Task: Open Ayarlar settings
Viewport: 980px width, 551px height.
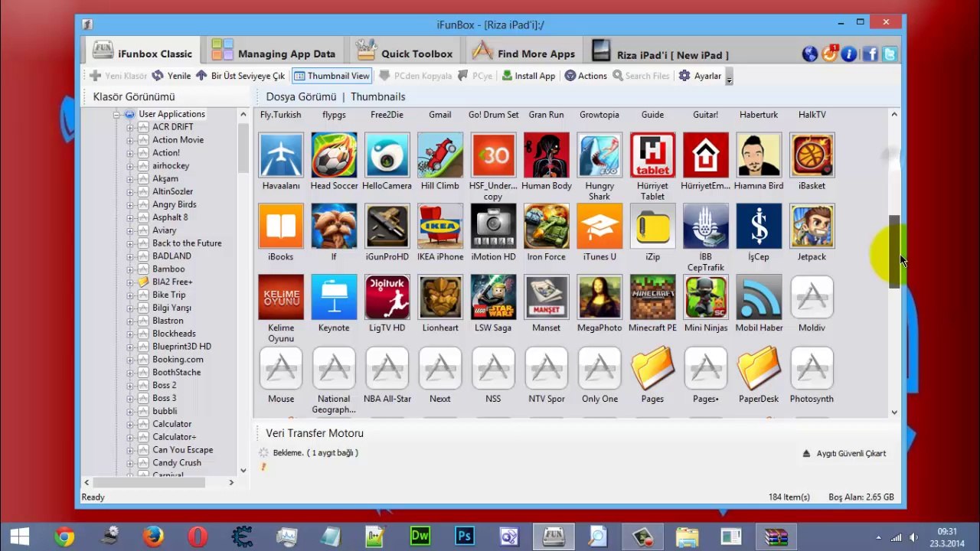Action: pyautogui.click(x=700, y=76)
